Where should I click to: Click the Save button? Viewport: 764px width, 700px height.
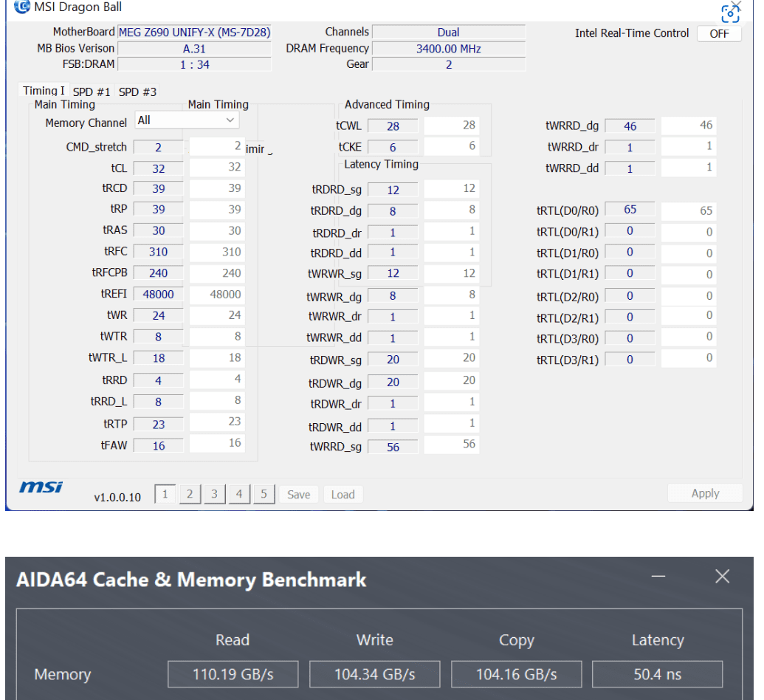point(299,494)
